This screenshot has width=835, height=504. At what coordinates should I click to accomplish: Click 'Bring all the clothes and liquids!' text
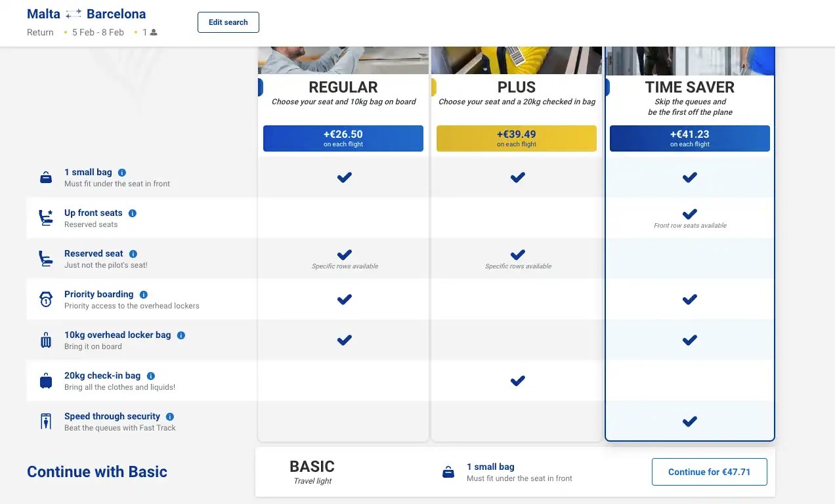[119, 387]
